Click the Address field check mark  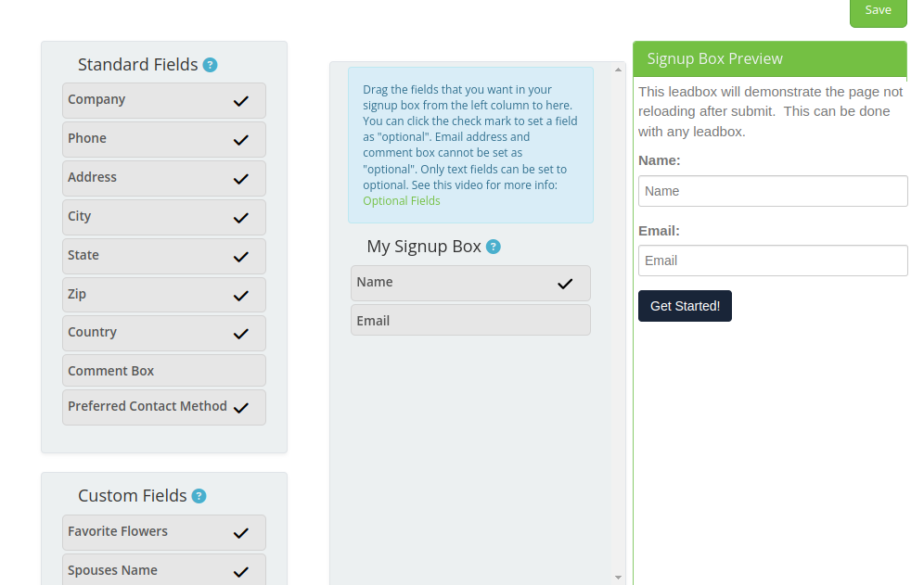[240, 179]
